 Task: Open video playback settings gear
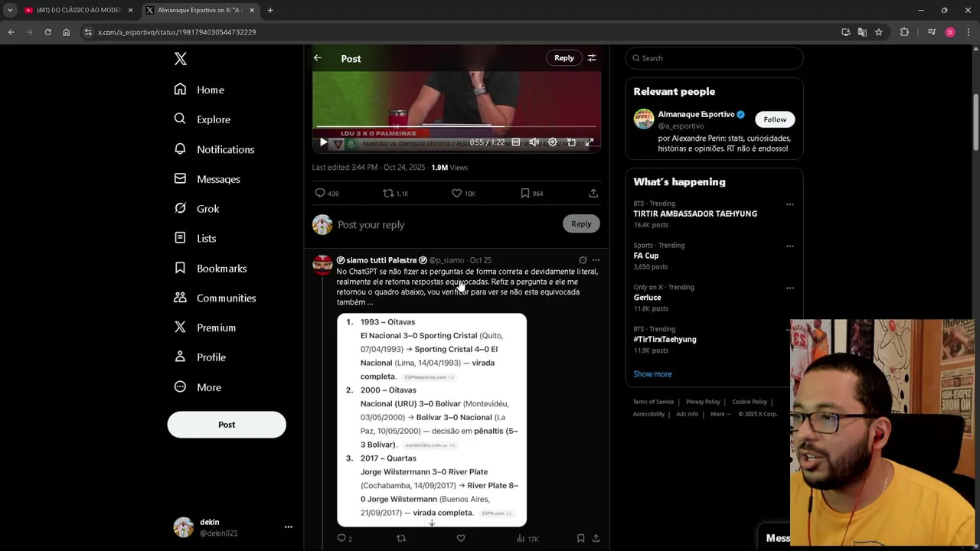pos(552,142)
